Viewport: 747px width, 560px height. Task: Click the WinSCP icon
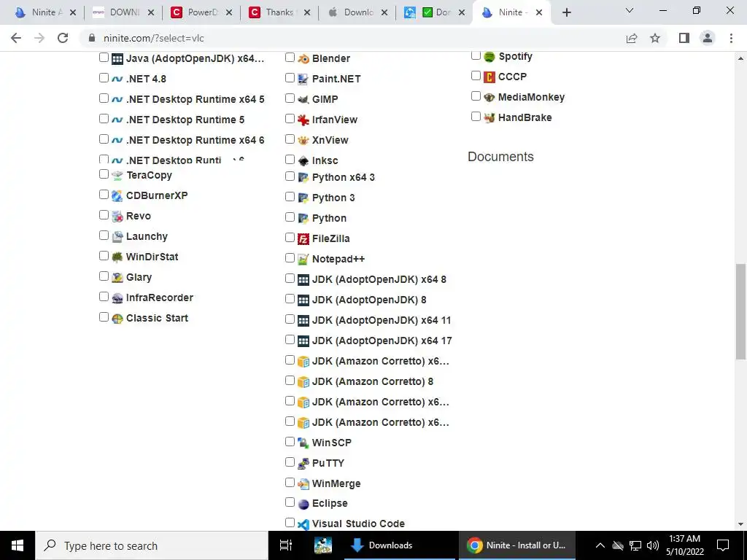[303, 443]
